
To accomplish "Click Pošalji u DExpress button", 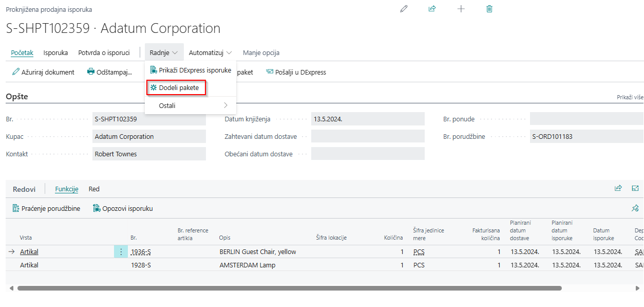I will 296,72.
